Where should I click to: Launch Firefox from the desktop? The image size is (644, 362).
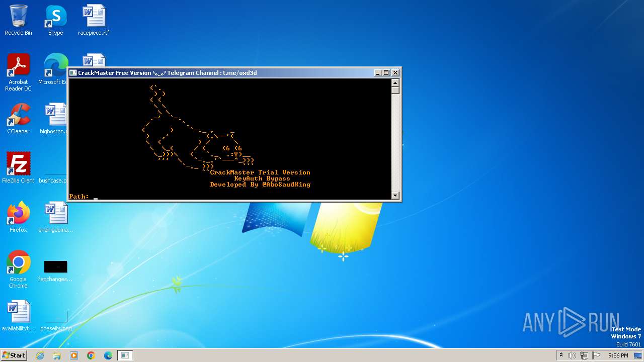click(18, 217)
